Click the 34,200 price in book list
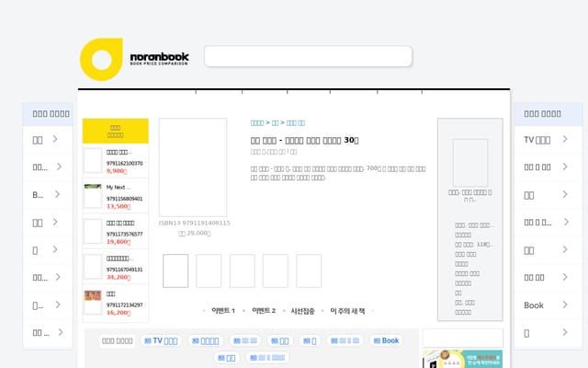The image size is (588, 368). coord(119,277)
